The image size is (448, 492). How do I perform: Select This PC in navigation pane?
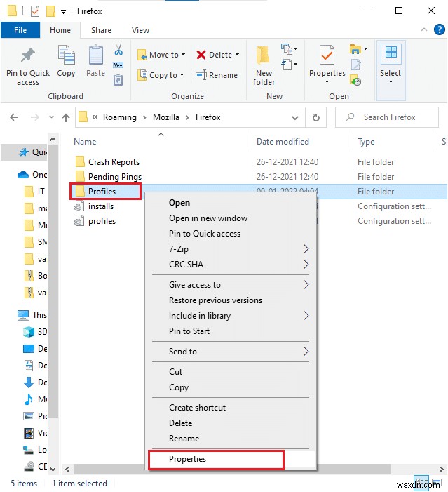32,314
